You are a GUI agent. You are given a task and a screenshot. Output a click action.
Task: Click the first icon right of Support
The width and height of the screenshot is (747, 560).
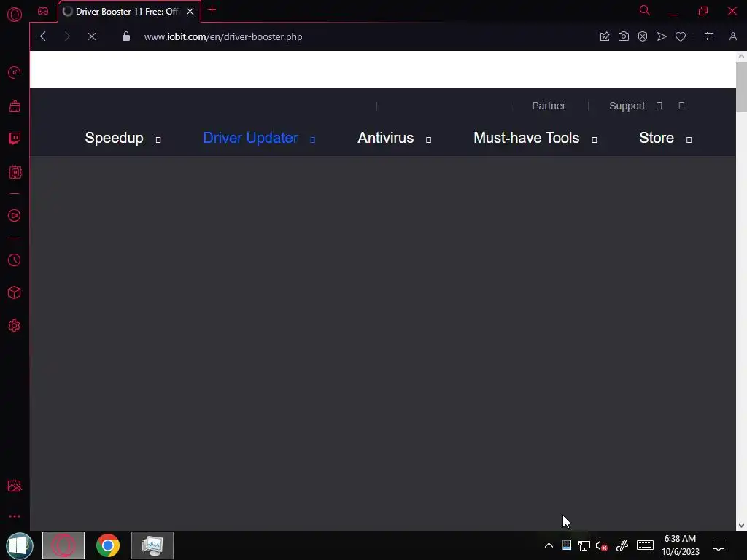(x=659, y=106)
